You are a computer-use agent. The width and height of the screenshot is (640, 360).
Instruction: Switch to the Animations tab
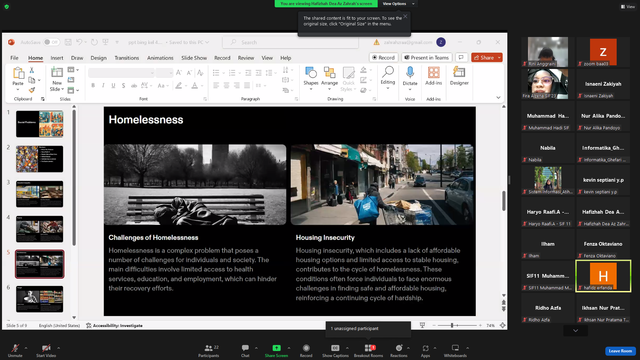click(160, 58)
